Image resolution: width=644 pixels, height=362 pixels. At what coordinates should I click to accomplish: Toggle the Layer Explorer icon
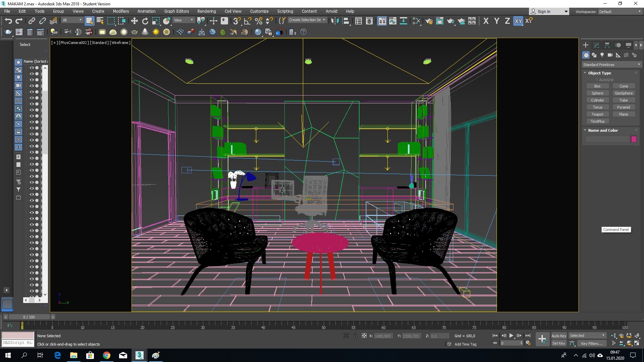tap(369, 21)
